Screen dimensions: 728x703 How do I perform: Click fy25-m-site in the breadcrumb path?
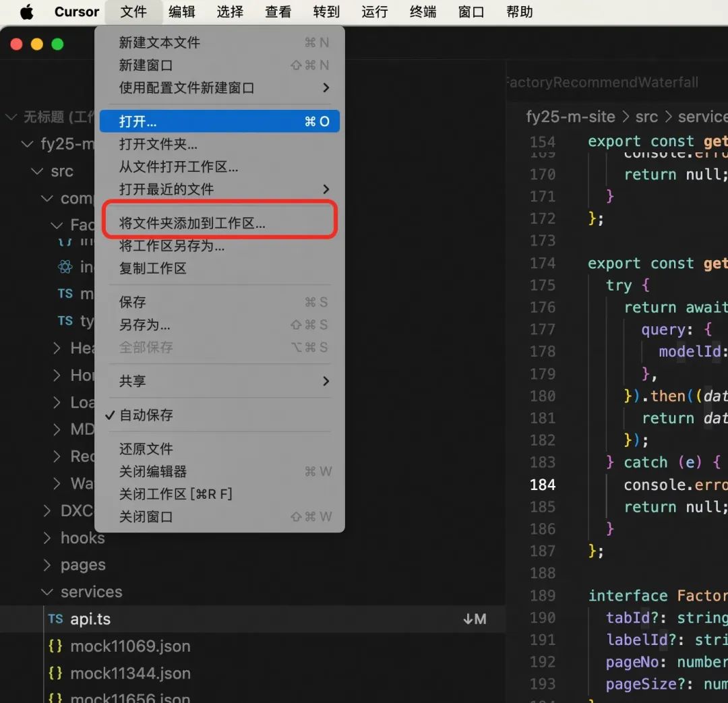coord(571,117)
